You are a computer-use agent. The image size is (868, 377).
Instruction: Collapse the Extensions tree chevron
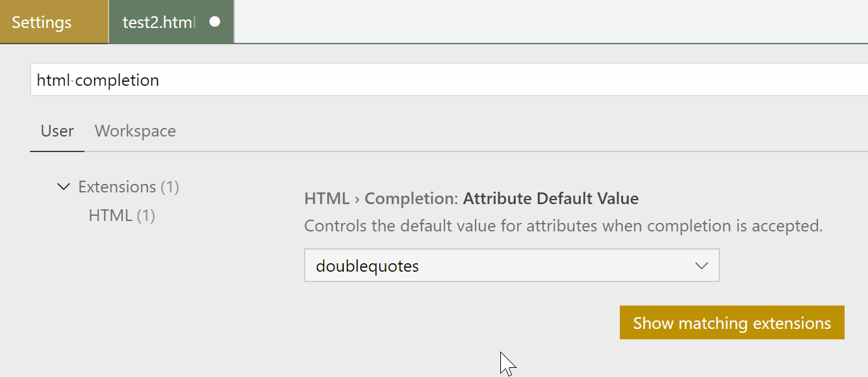(63, 187)
